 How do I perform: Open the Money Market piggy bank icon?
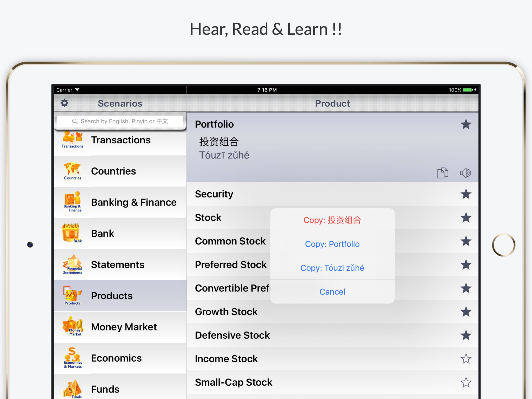[72, 327]
